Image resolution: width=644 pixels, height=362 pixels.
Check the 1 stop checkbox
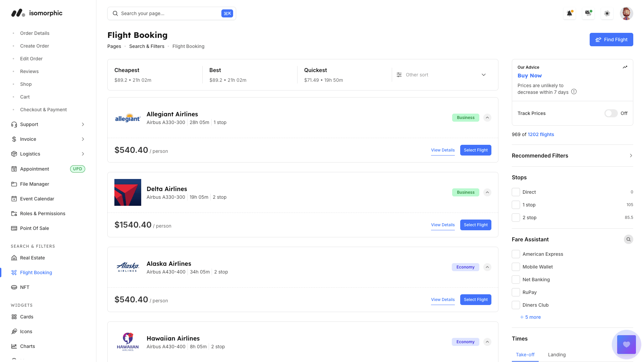(516, 205)
